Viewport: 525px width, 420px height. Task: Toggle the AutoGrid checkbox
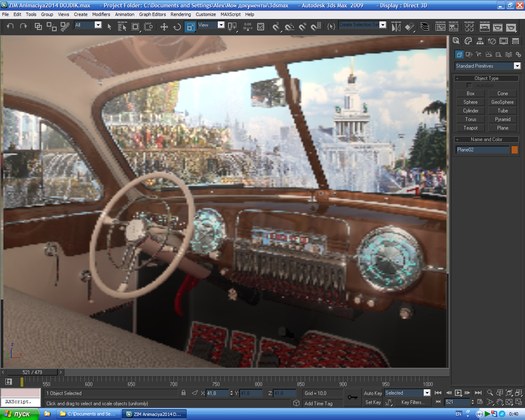469,85
